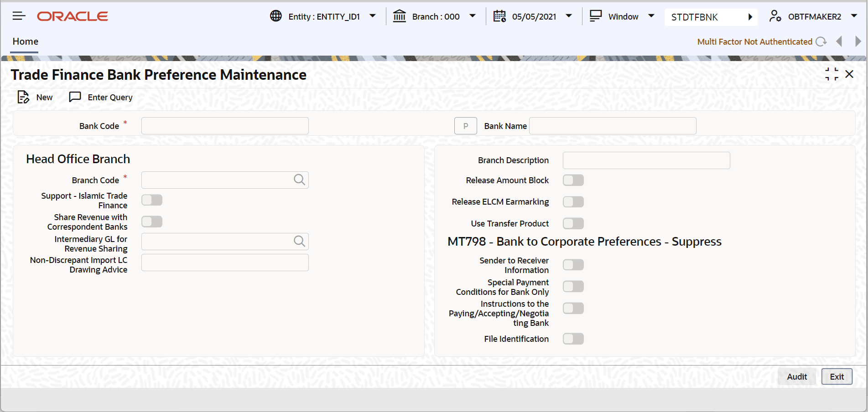
Task: Click the Head Office Branch heading
Action: 78,159
